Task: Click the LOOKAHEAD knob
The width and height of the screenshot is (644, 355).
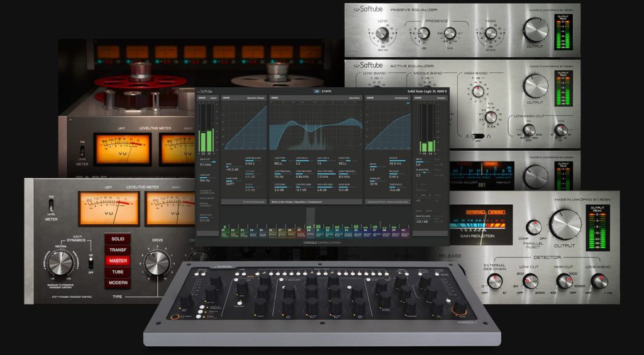Action: point(599,281)
